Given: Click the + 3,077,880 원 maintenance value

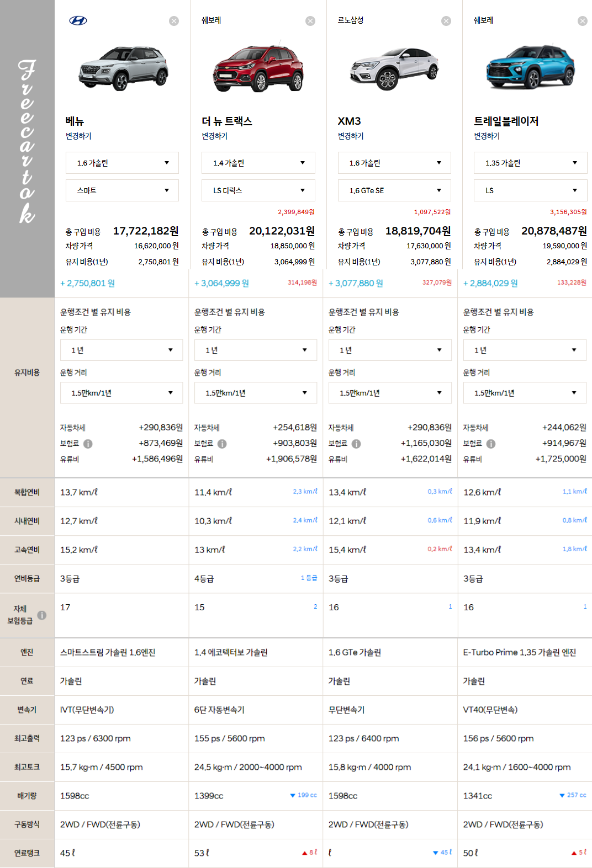Looking at the screenshot, I should 356,283.
